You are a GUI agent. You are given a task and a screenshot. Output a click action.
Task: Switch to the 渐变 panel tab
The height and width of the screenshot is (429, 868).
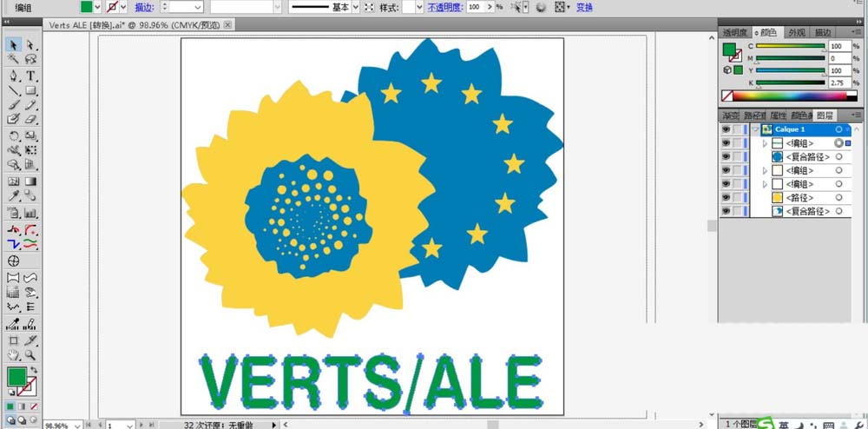[x=730, y=115]
